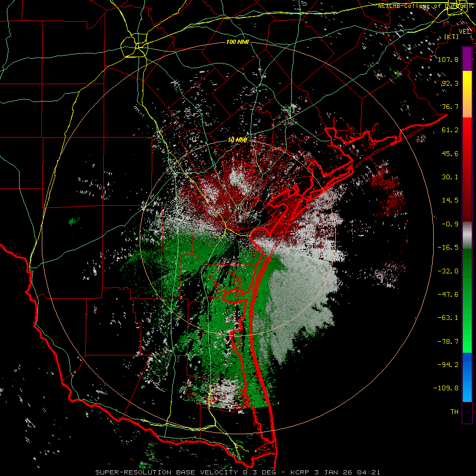The width and height of the screenshot is (476, 476).
Task: Click the -94.2 velocity scale value
Action: 448,364
